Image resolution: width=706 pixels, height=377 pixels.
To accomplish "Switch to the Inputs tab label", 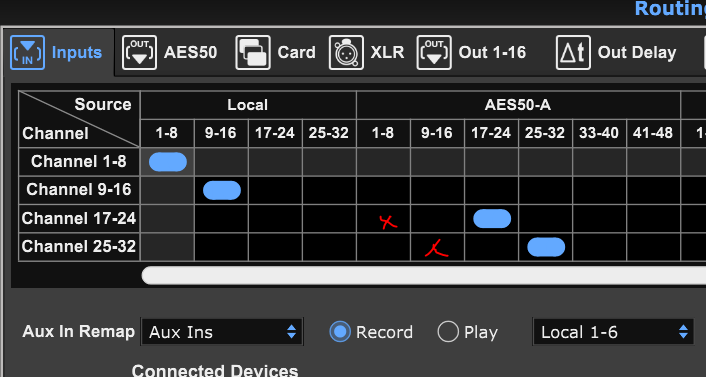I will [x=77, y=53].
